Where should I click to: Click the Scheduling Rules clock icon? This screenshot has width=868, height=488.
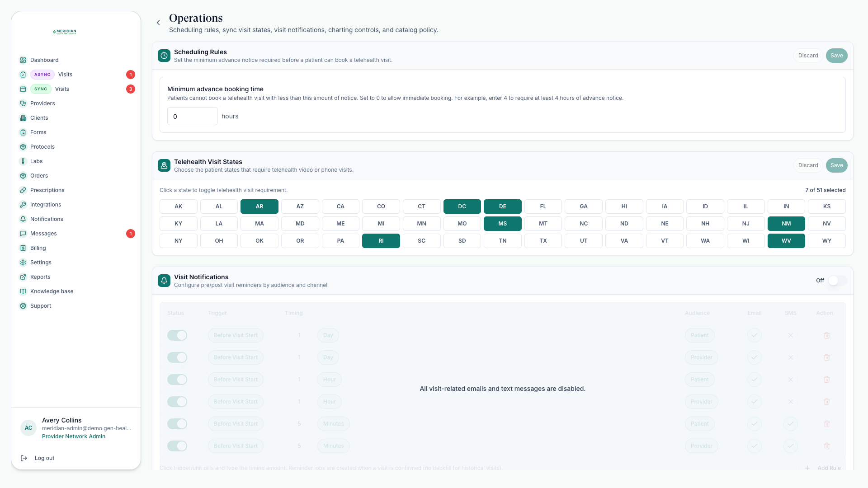pos(164,56)
